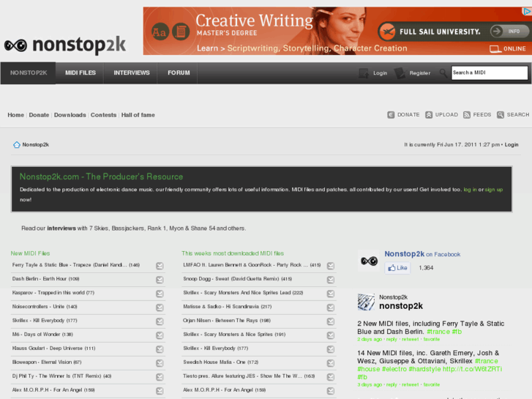532x399 pixels.
Task: Click the log in link in banner text
Action: (470, 190)
